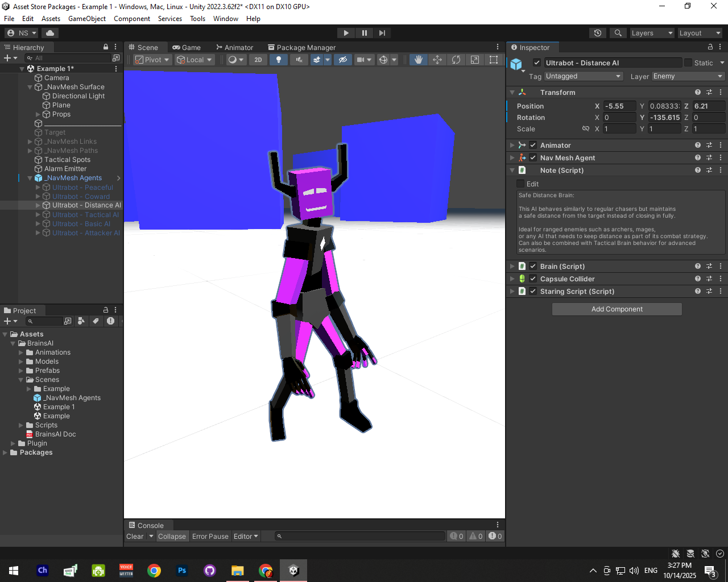Open the Layout dropdown in top toolbar
Viewport: 728px width, 582px height.
[x=700, y=33]
